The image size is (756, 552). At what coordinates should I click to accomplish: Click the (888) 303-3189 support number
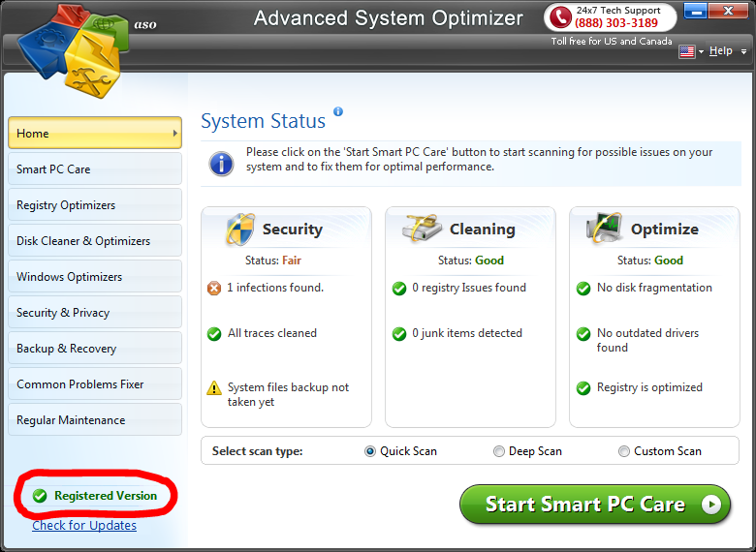[616, 22]
